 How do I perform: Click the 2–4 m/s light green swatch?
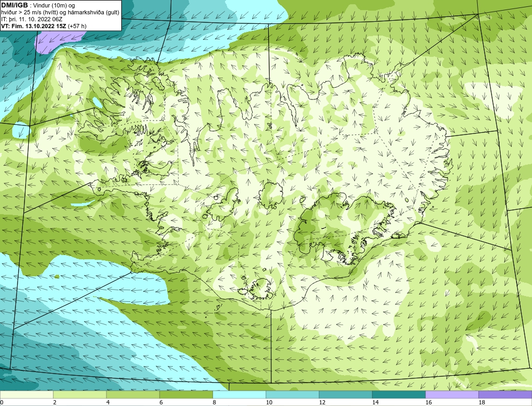tap(80, 395)
